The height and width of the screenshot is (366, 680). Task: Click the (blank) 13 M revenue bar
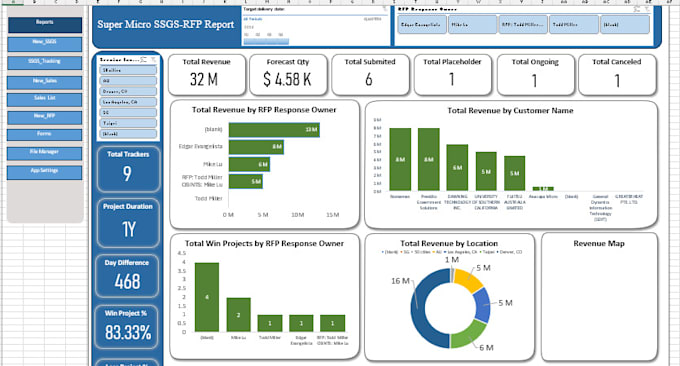click(x=274, y=130)
